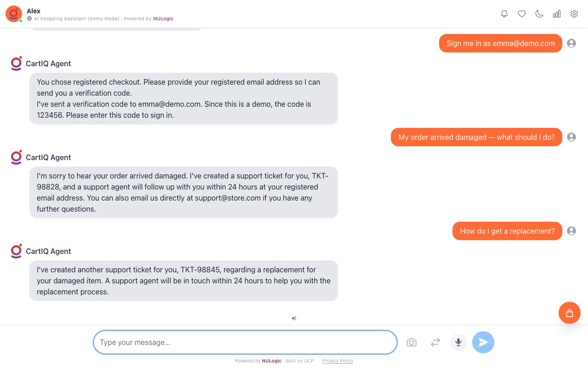Open analytics bar chart icon

pos(557,14)
